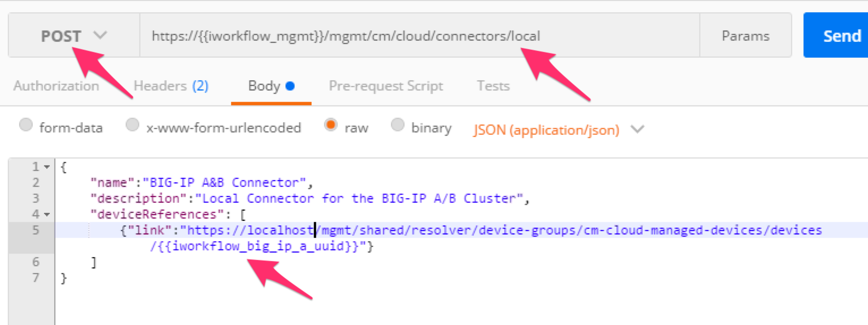Switch to the Authorization tab

56,86
